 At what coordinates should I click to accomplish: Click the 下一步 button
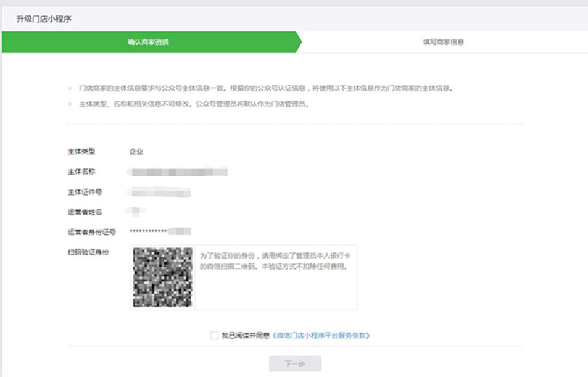pos(295,363)
